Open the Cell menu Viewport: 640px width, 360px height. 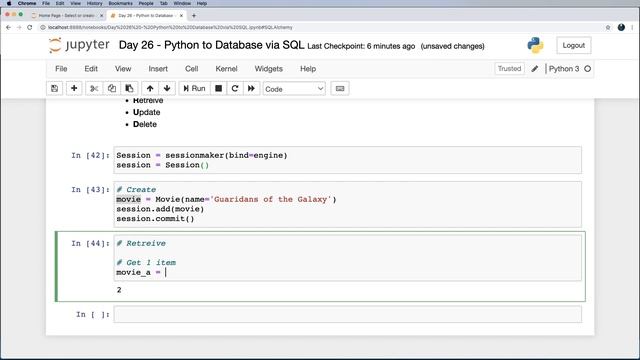coord(191,69)
